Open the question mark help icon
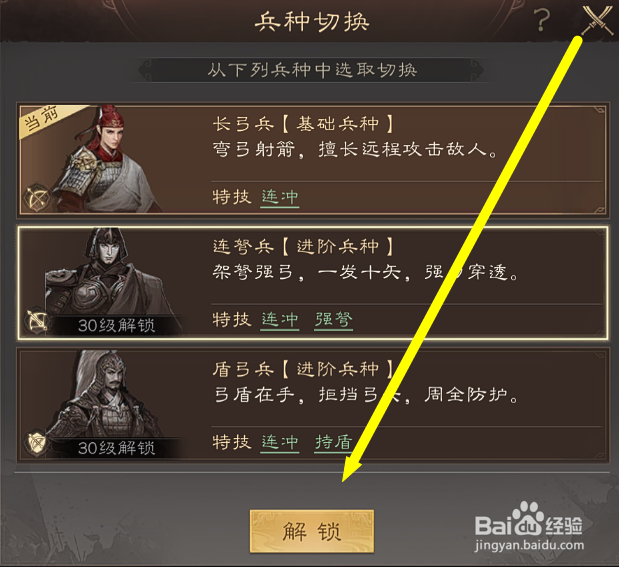Image resolution: width=619 pixels, height=567 pixels. 541,20
